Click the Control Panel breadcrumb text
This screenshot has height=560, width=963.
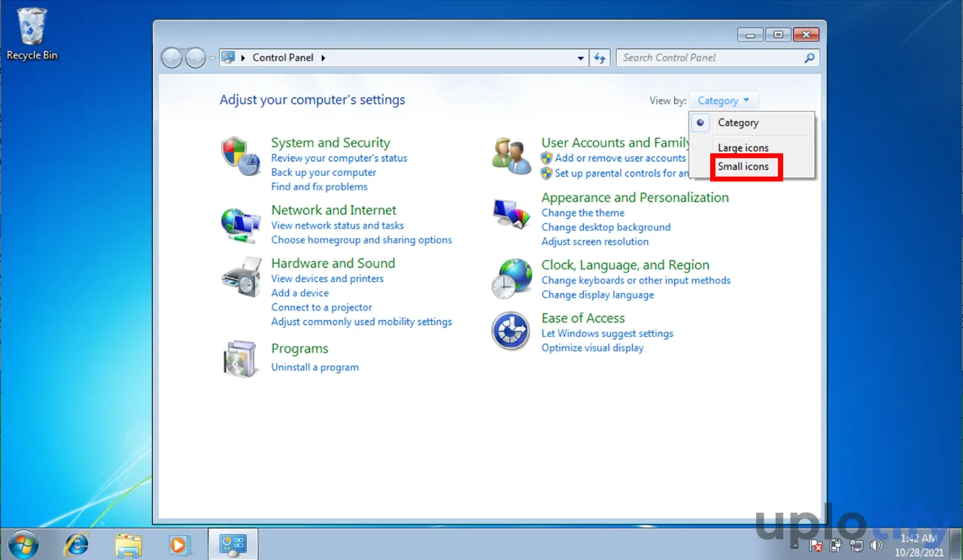(x=283, y=58)
